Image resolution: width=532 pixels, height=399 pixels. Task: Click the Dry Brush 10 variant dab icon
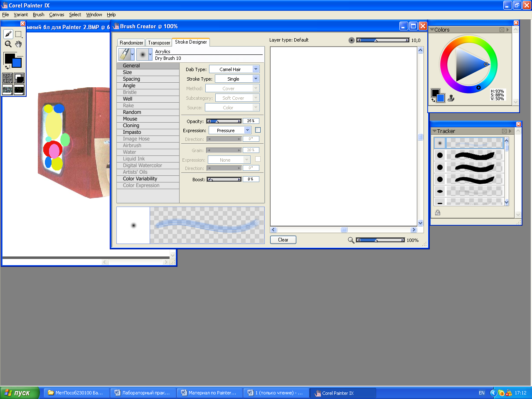pos(142,54)
